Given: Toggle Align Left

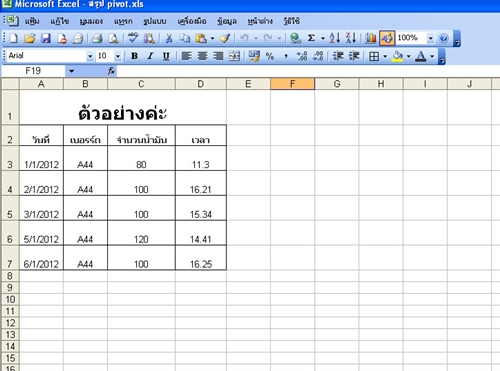Looking at the screenshot, I should [x=186, y=56].
